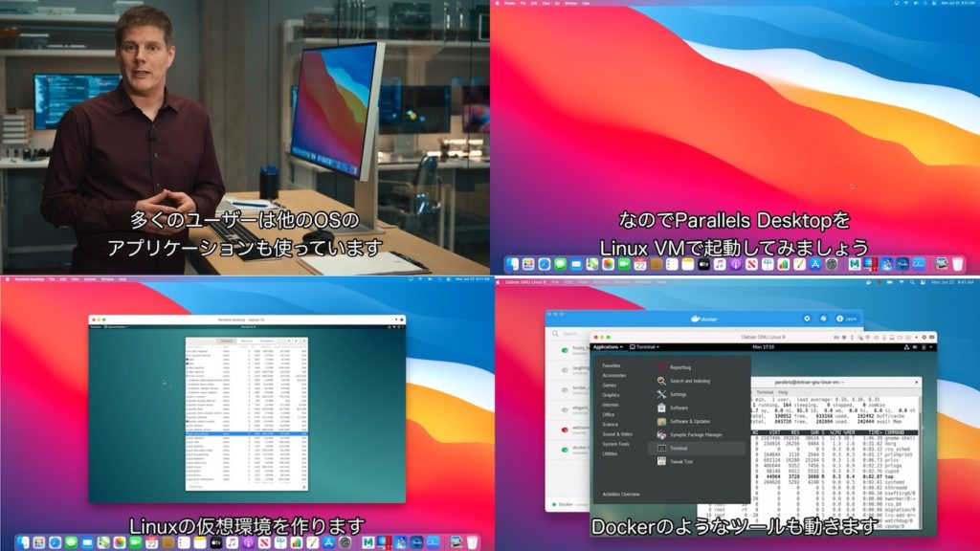This screenshot has width=980, height=551.
Task: Select the Favorites category
Action: [x=612, y=365]
